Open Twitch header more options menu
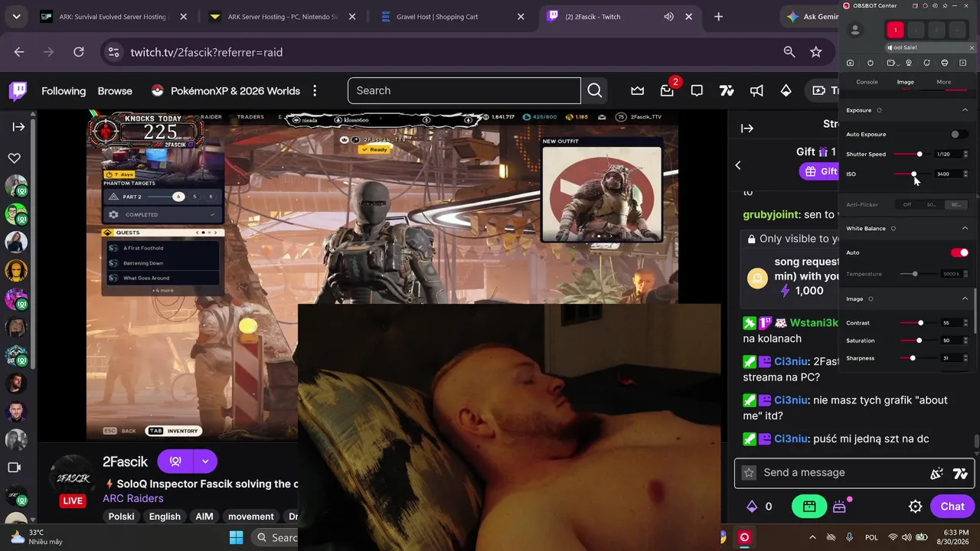Image resolution: width=980 pixels, height=551 pixels. [315, 91]
